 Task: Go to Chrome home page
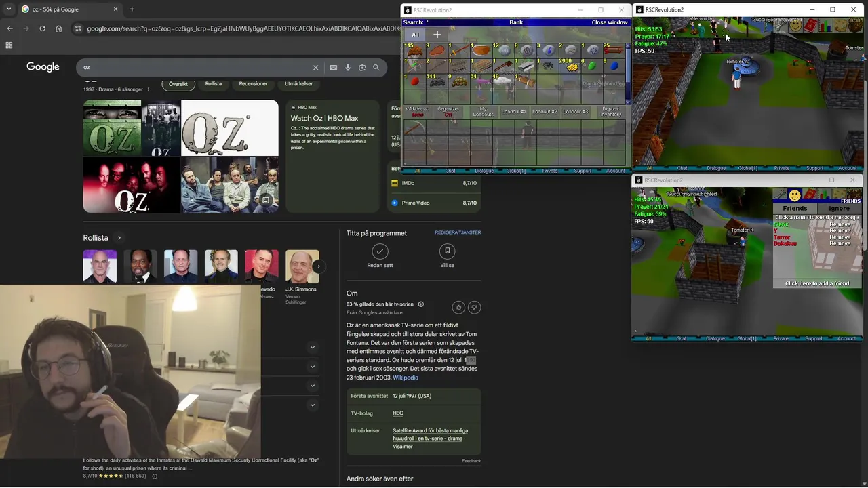(x=58, y=28)
